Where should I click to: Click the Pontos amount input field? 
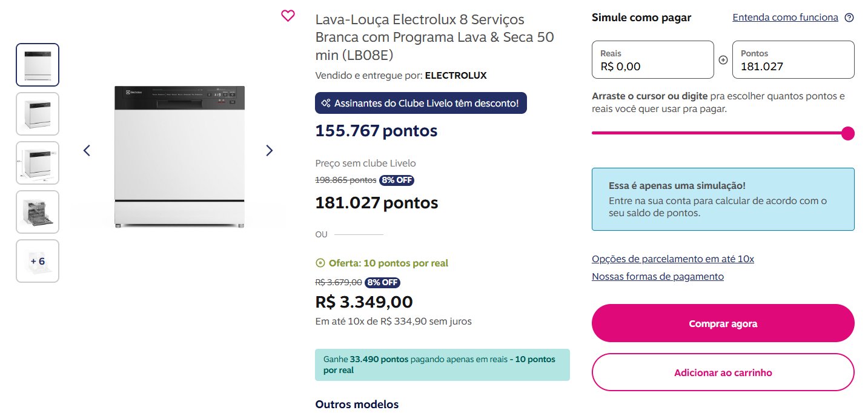point(793,60)
